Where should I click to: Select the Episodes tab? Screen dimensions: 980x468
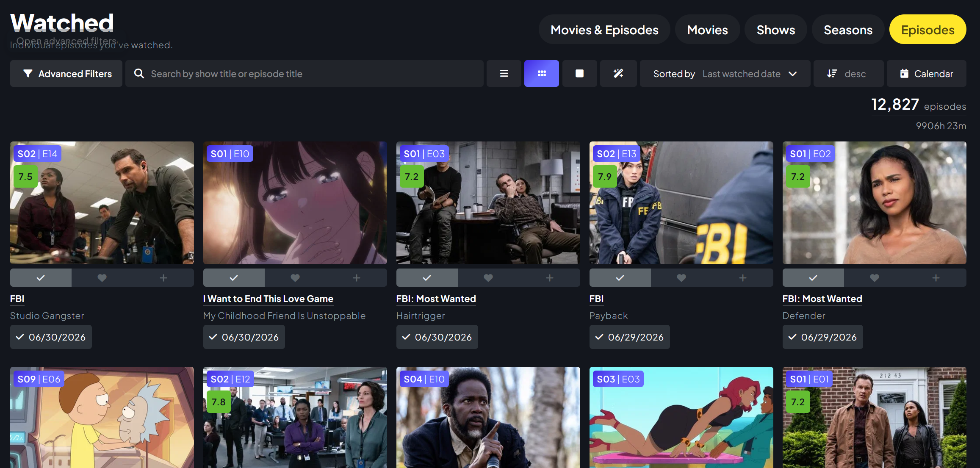coord(927,30)
